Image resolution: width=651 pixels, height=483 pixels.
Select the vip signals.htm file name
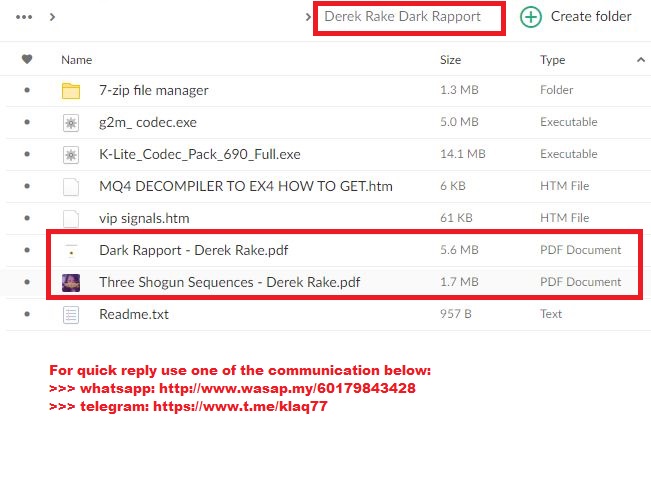point(144,218)
